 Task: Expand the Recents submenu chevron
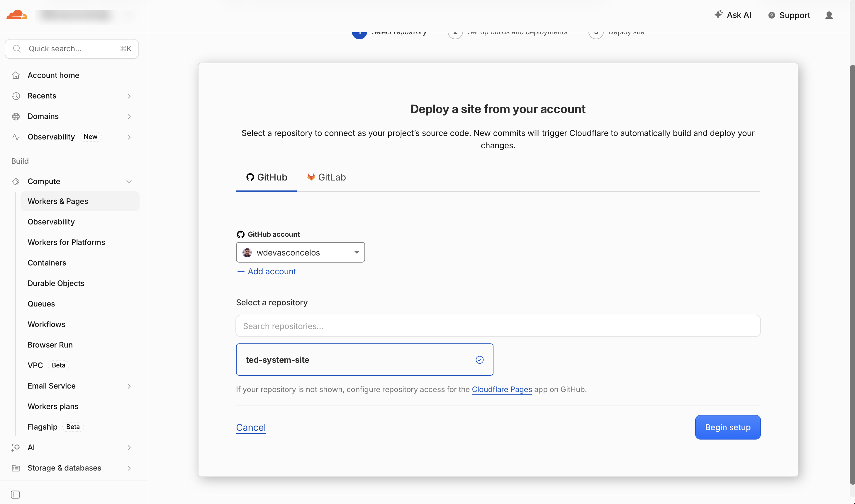pos(129,96)
